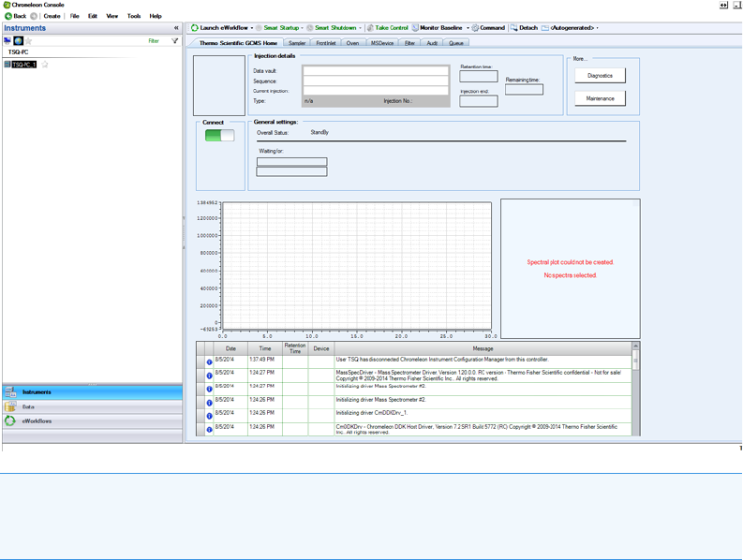Screen dimensions: 743x560
Task: Click the globe icon in Instruments toolbar
Action: pos(18,41)
